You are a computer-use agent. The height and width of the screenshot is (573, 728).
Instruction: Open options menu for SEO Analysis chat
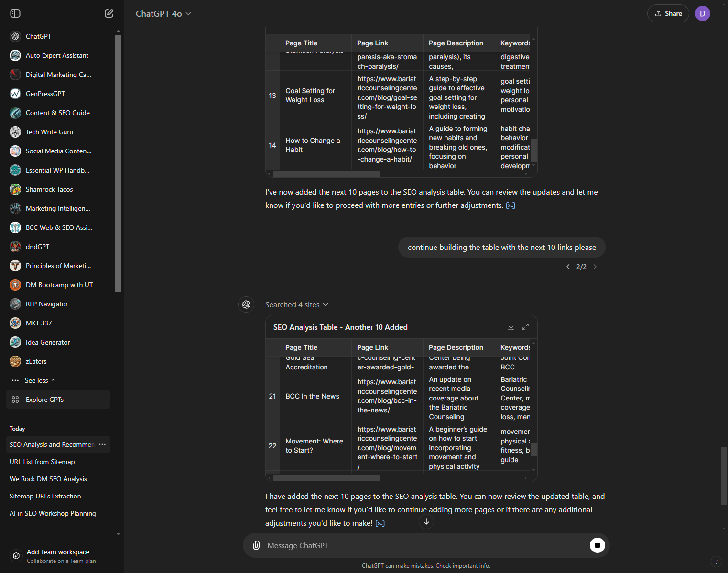(x=102, y=444)
